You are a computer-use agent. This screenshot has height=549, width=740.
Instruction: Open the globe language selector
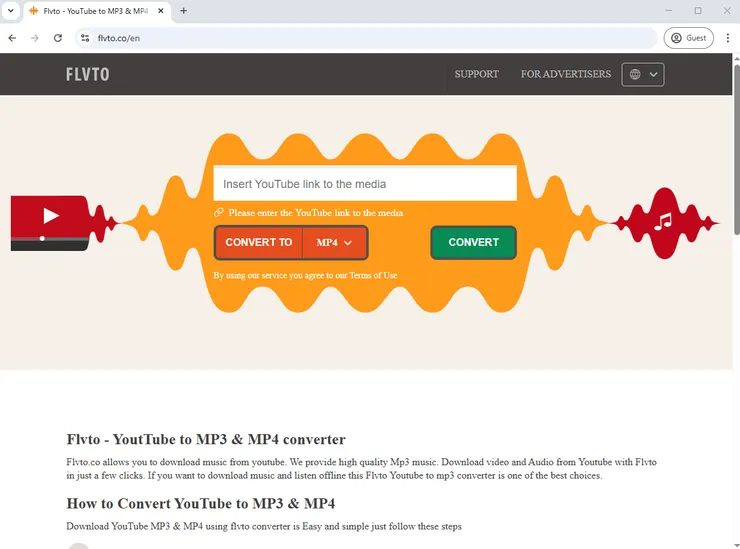coord(643,75)
